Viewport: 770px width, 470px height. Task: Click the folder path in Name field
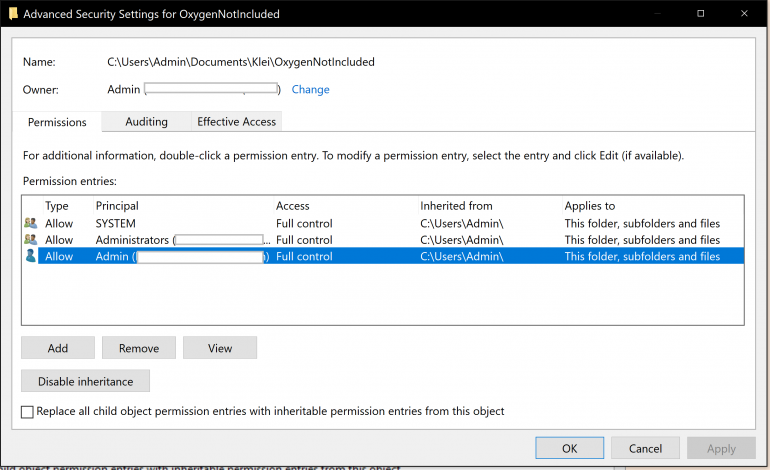pyautogui.click(x=241, y=62)
